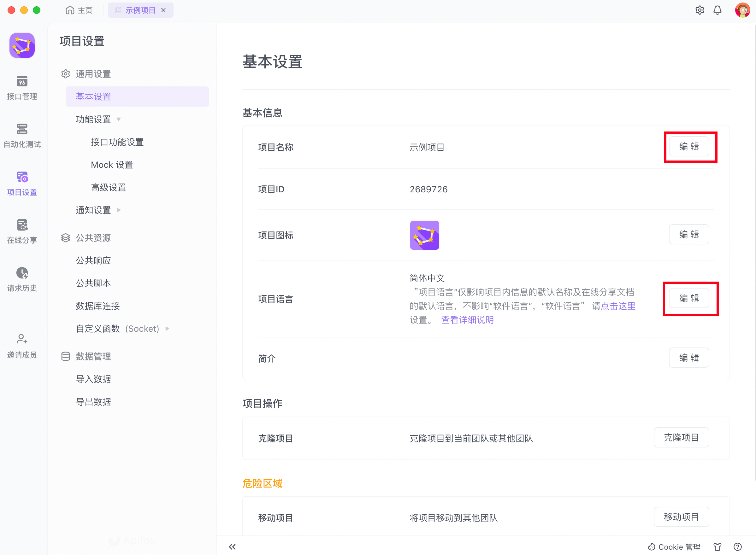This screenshot has height=555, width=756.
Task: Click the notification bell icon
Action: coord(717,10)
